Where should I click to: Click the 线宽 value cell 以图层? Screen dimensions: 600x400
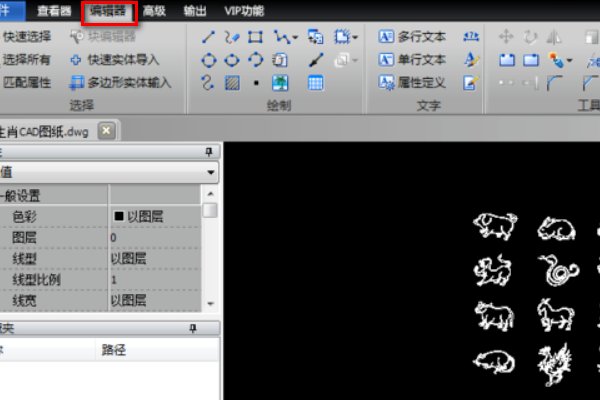[155, 300]
